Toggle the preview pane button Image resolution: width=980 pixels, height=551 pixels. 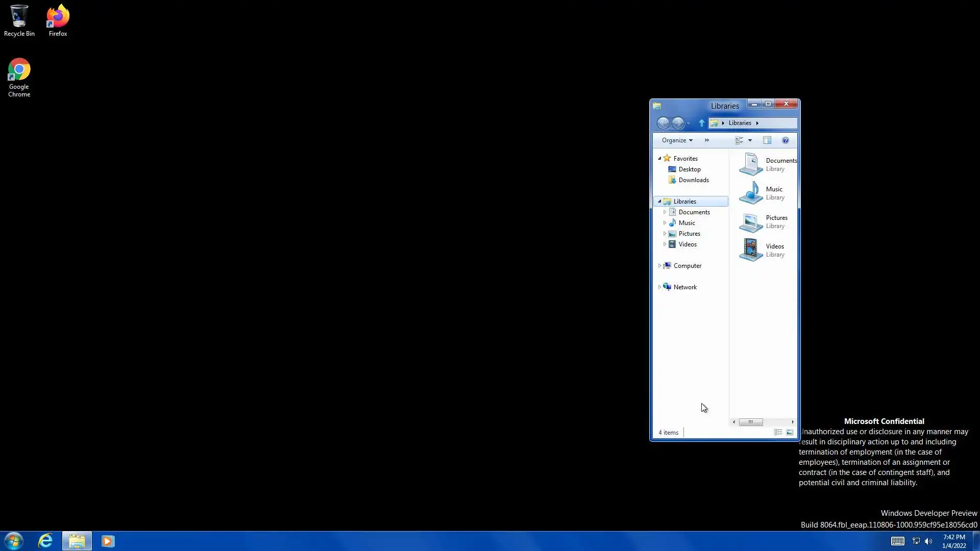coord(767,140)
